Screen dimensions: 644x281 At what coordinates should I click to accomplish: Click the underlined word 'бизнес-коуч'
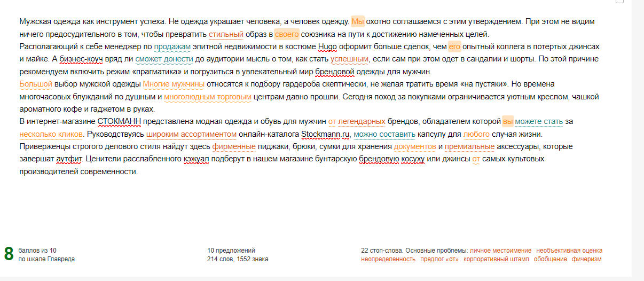click(x=81, y=59)
